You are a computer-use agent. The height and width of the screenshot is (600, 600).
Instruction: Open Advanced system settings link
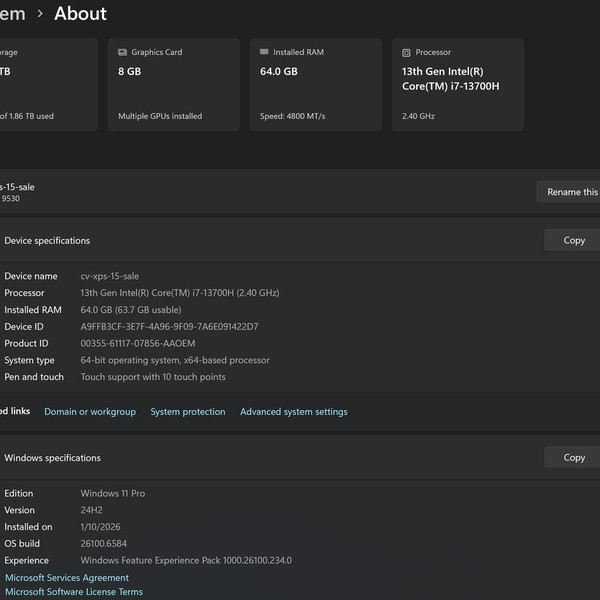(294, 412)
